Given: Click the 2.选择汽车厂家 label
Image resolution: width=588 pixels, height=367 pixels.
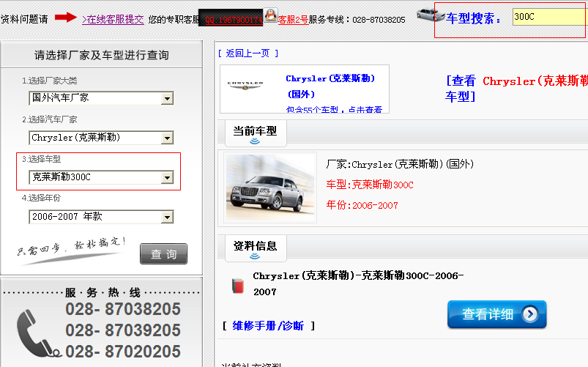Looking at the screenshot, I should 50,119.
